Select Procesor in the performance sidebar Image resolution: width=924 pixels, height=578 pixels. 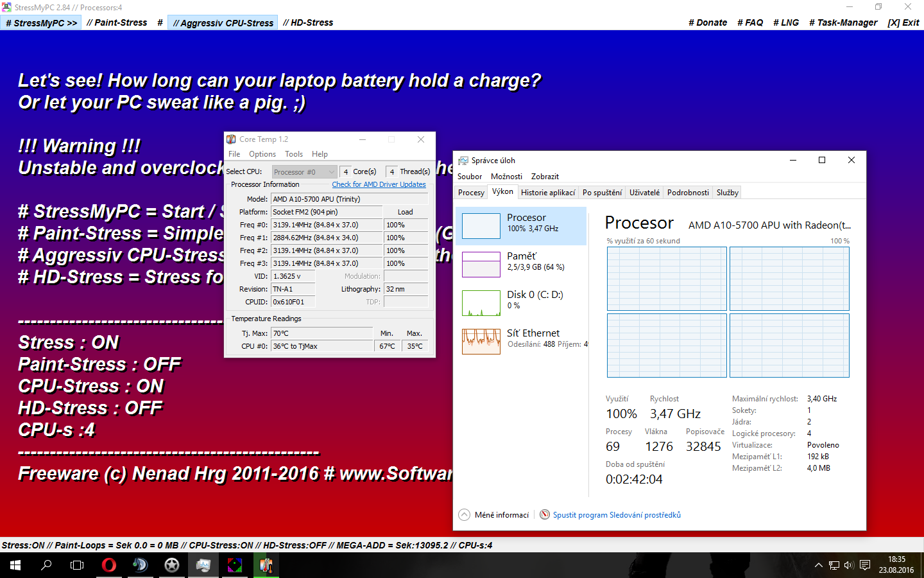521,226
